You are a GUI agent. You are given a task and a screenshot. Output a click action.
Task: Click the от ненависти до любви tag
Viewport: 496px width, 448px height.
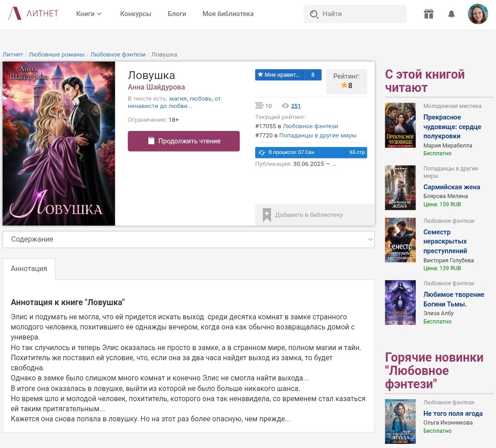coord(160,106)
